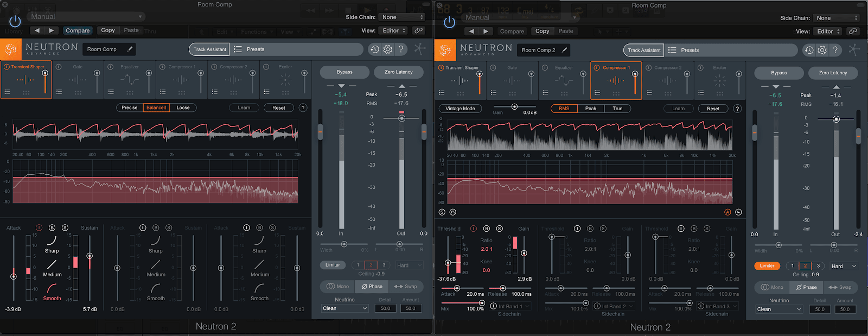Open View Editor dropdown in right window
The image size is (868, 336).
tap(828, 31)
